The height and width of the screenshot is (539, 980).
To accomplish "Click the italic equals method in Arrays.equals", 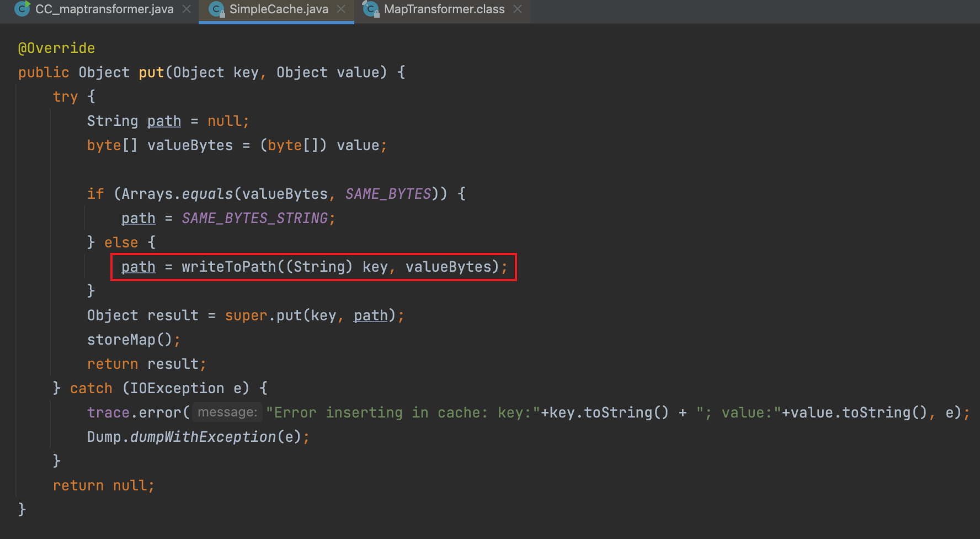I will [x=207, y=194].
